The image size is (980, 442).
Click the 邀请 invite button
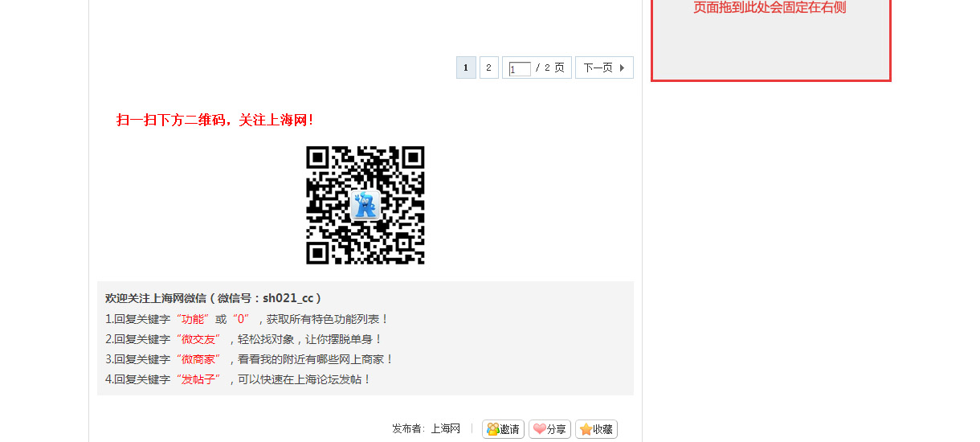click(503, 429)
